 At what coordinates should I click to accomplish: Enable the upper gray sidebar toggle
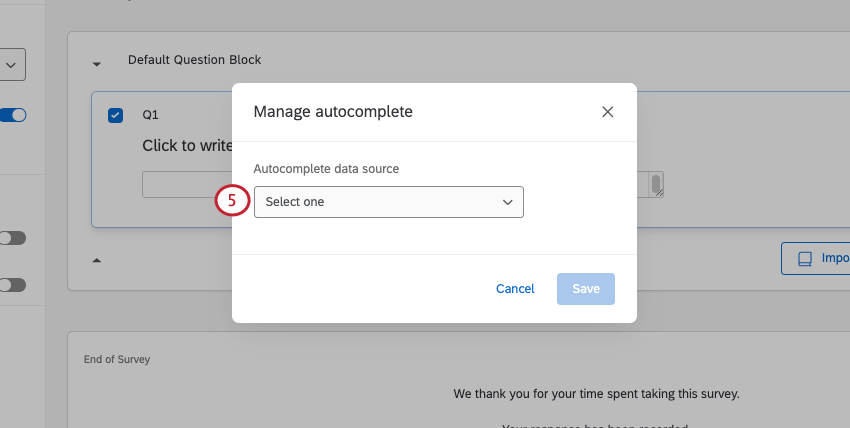13,238
